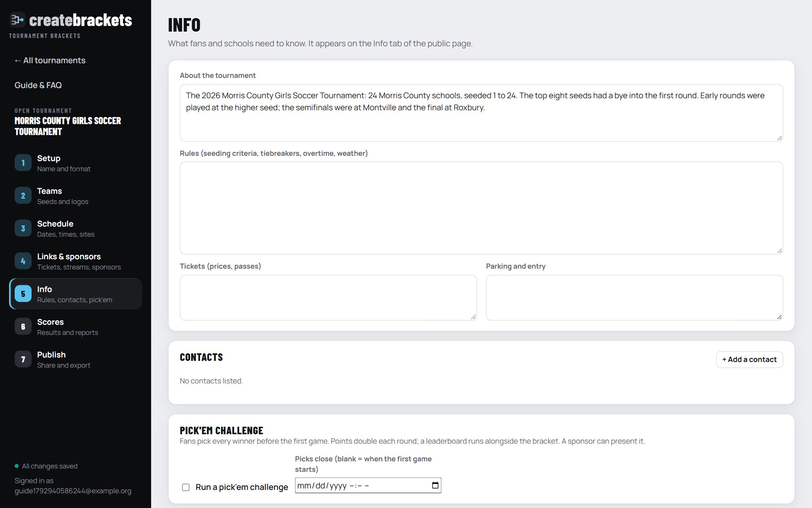Add a contact with the + button
812x508 pixels.
pyautogui.click(x=749, y=359)
